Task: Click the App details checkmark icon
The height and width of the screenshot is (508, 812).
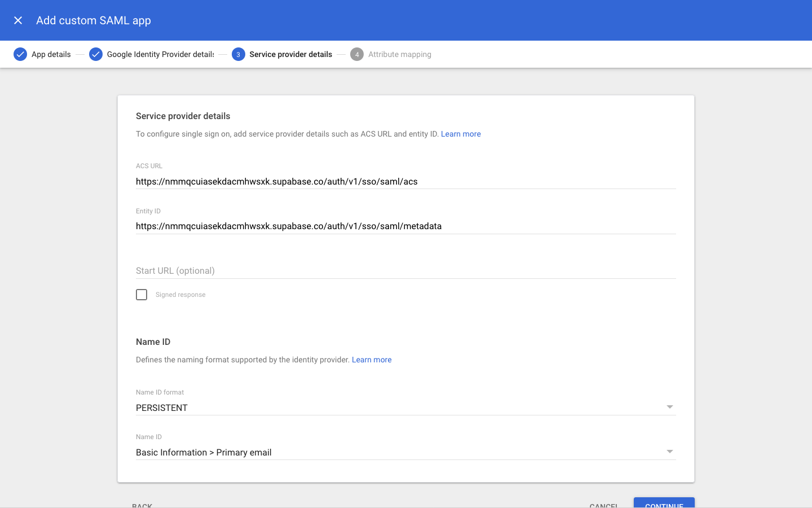Action: [x=20, y=54]
